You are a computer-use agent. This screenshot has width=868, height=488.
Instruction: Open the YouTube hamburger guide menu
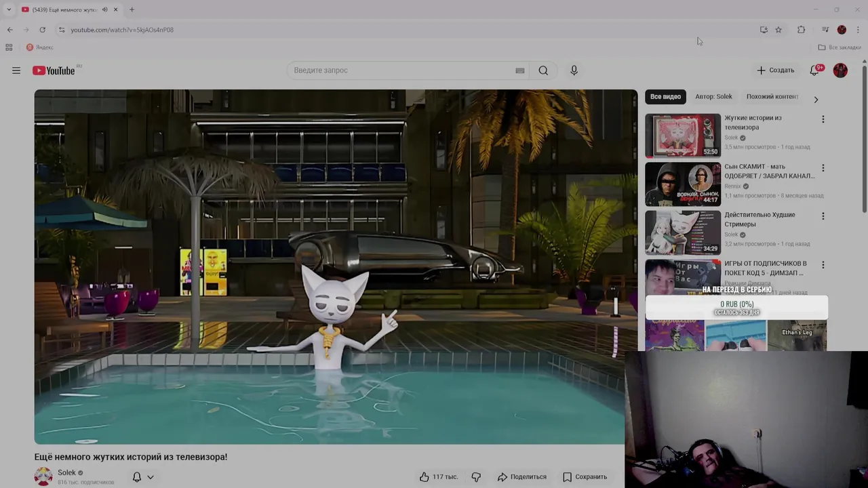click(x=16, y=70)
